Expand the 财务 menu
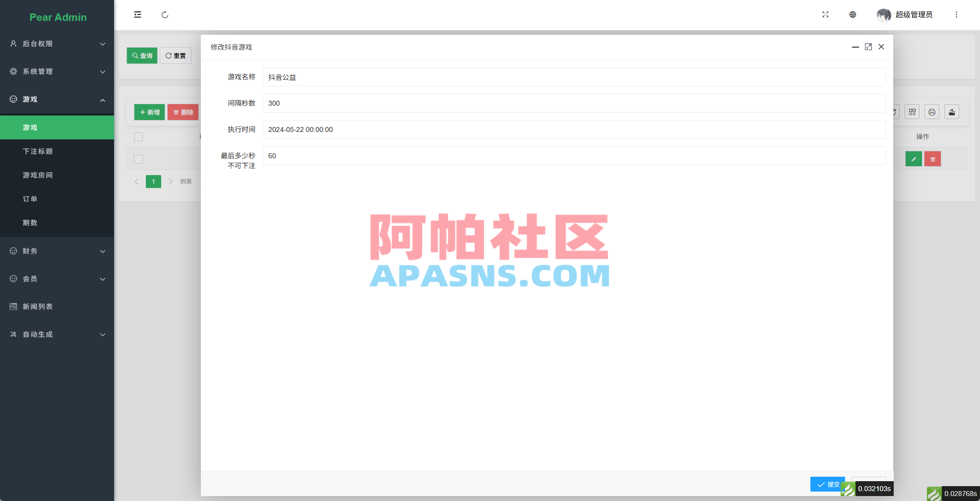980x501 pixels. [x=57, y=251]
